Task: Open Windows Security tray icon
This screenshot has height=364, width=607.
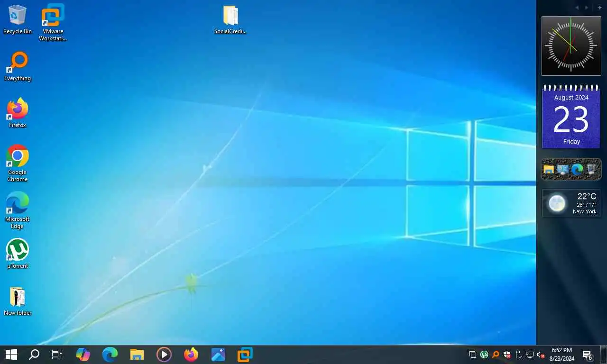Action: [x=507, y=355]
